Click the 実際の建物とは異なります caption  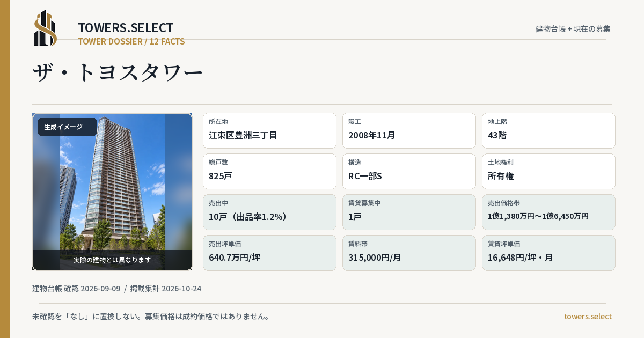(x=112, y=260)
